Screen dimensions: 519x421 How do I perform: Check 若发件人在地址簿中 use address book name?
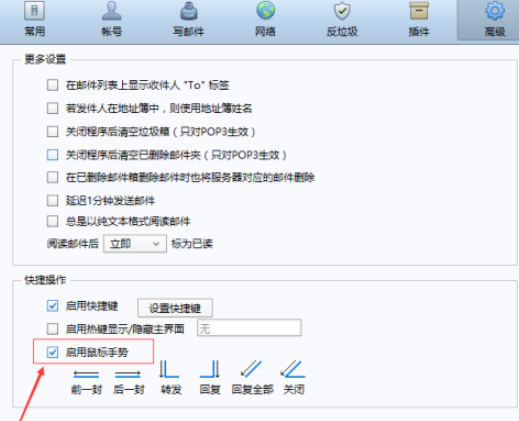point(52,108)
